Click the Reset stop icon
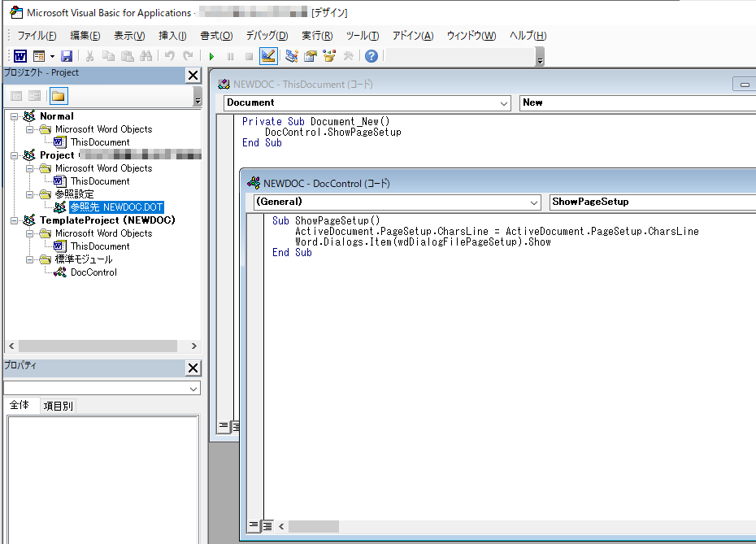This screenshot has height=544, width=756. pyautogui.click(x=250, y=56)
